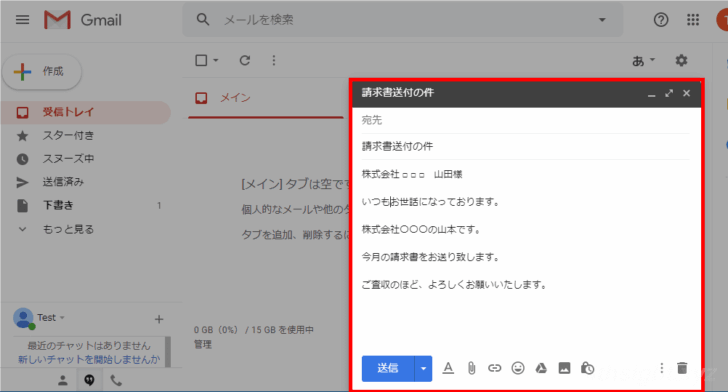Open the main menu hamburger icon
The width and height of the screenshot is (728, 392).
tap(22, 20)
